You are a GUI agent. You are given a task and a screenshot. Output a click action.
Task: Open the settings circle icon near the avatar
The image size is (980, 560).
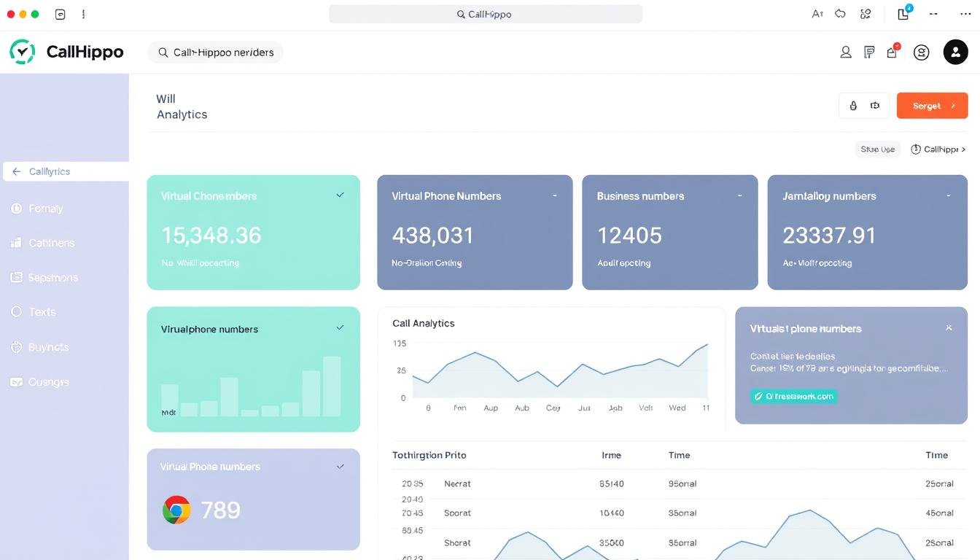921,52
